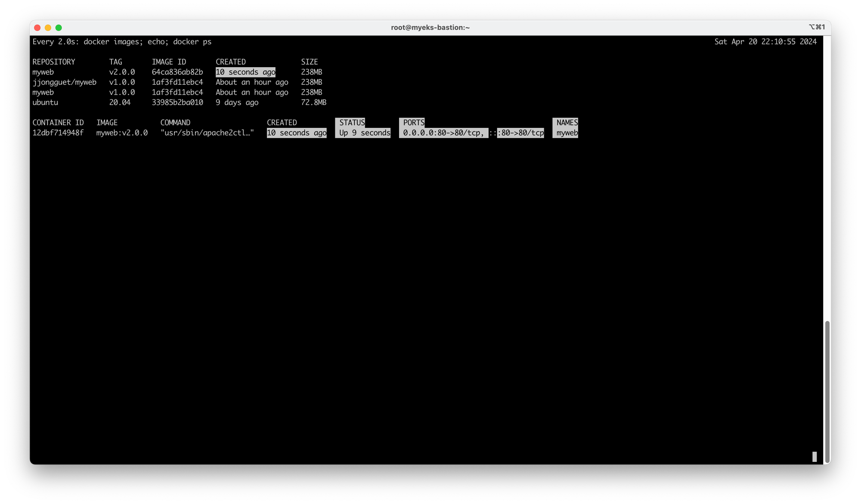The height and width of the screenshot is (504, 861).
Task: Click the ⌥⌘1 shortcut indicator in title bar
Action: [x=817, y=27]
